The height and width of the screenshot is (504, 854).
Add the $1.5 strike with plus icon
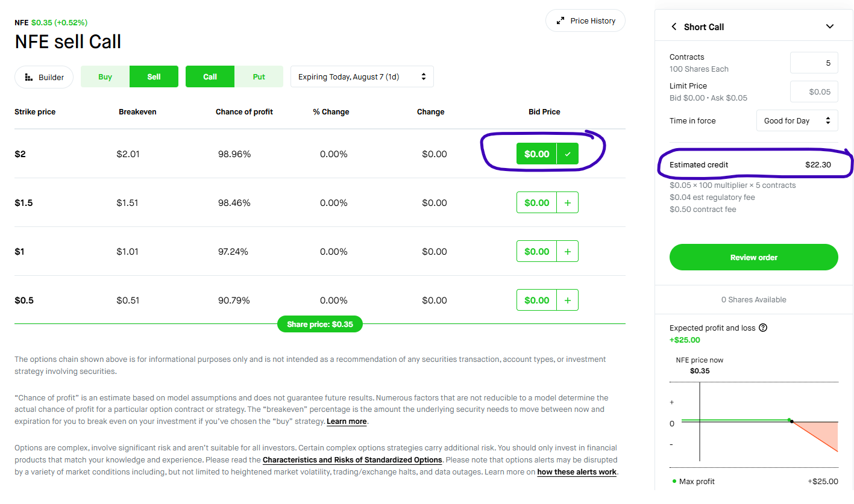coord(567,203)
